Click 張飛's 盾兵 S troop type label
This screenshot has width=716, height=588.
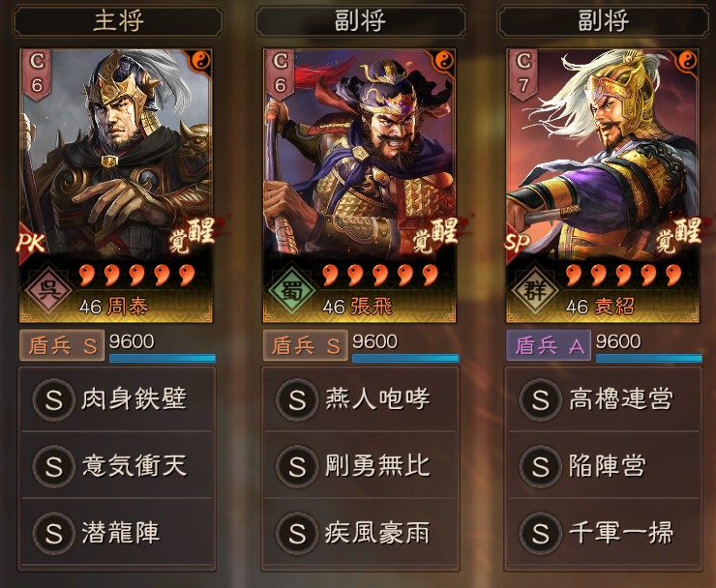pos(305,345)
